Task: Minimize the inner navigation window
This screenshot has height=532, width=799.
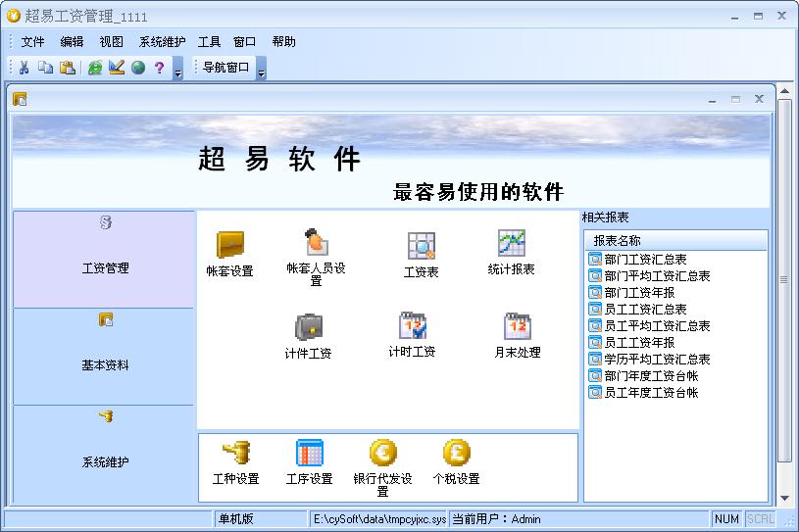Action: pyautogui.click(x=712, y=100)
